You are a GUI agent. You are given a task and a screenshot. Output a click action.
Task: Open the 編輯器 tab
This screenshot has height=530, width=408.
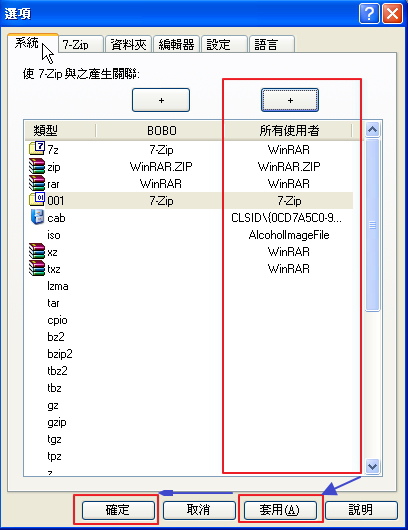(176, 45)
